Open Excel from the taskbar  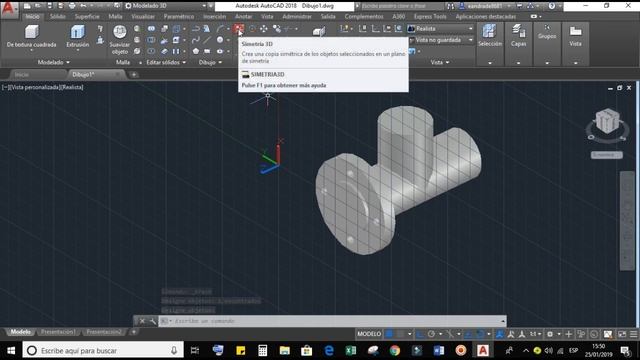pos(351,351)
